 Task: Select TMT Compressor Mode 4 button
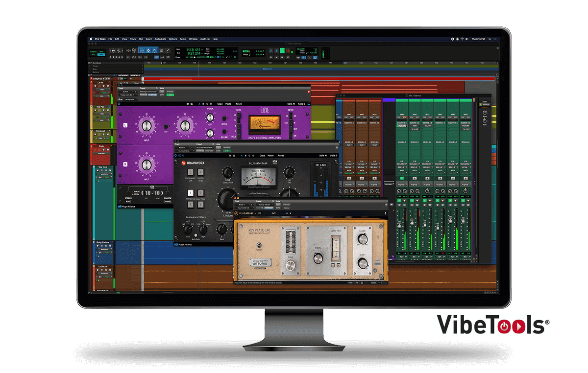[x=201, y=205]
